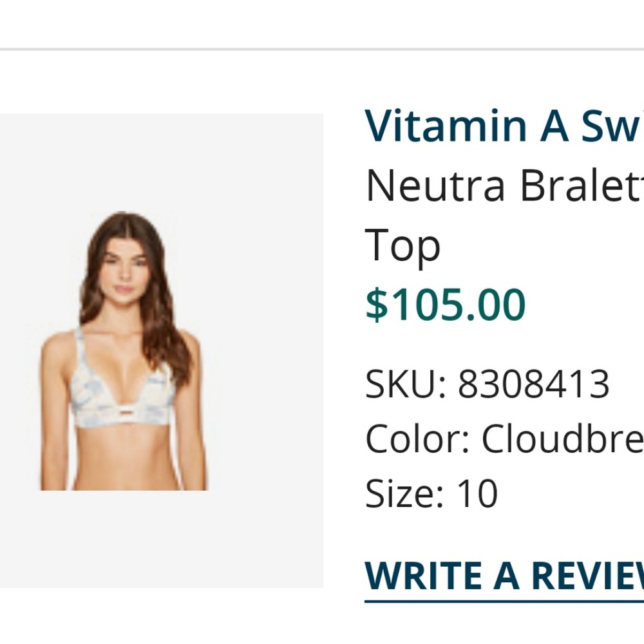This screenshot has width=644, height=644.
Task: Select the Size: 10 detail line
Action: [430, 493]
